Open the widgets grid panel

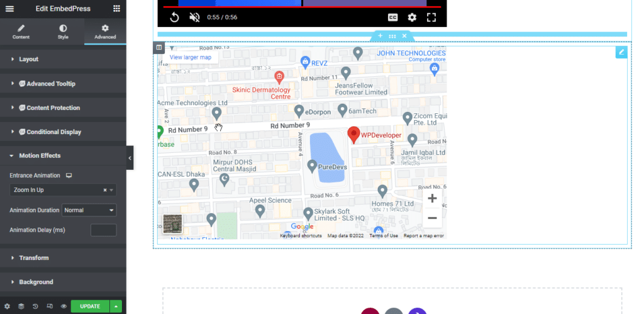point(116,8)
